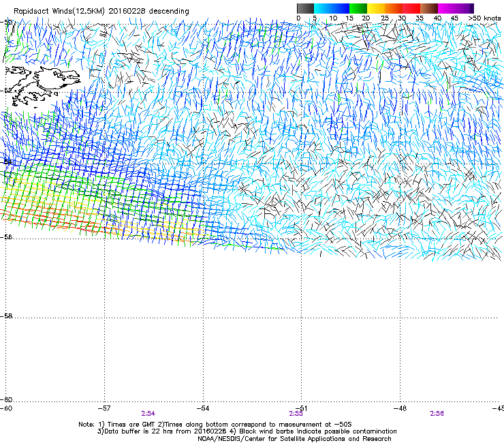Click the purple '2:56' time stamp
Screen dimensions: 504x443
pyautogui.click(x=437, y=414)
